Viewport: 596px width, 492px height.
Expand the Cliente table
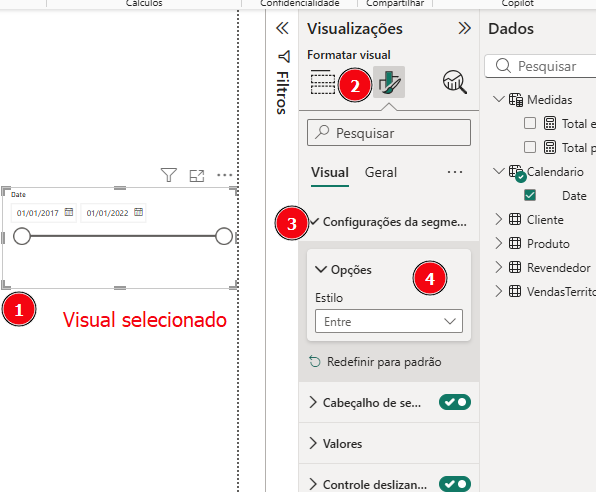tap(499, 219)
